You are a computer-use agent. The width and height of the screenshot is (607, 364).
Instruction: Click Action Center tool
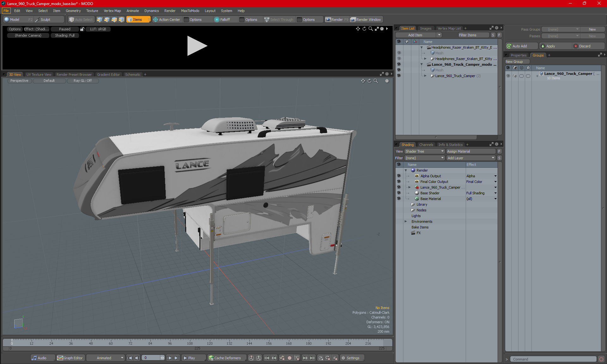click(x=167, y=20)
